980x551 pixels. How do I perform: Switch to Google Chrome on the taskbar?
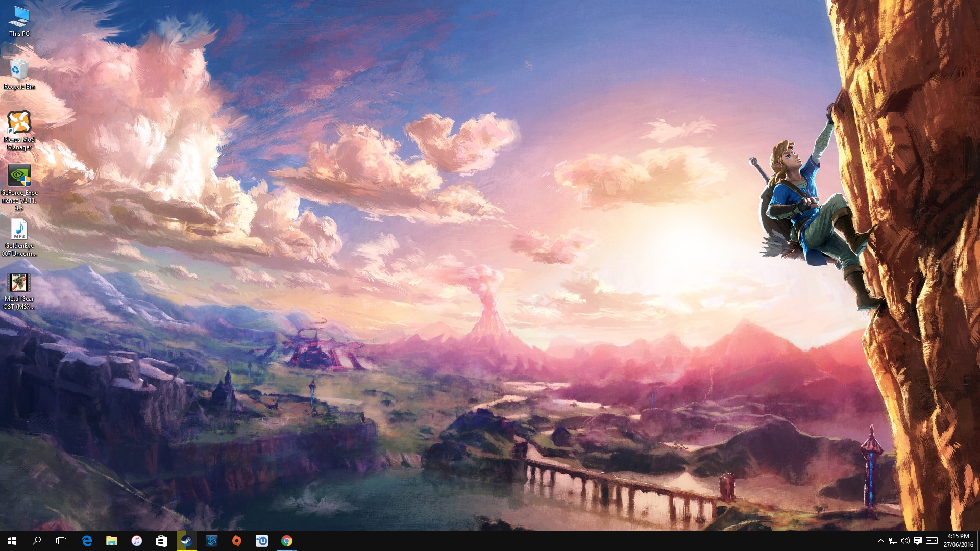tap(287, 541)
